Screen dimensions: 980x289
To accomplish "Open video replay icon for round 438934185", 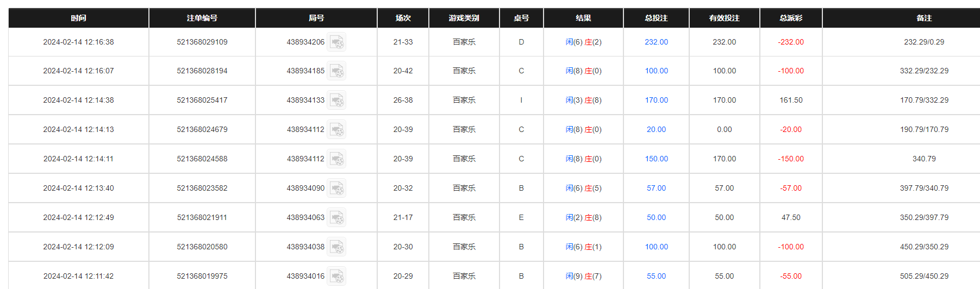I will (336, 71).
